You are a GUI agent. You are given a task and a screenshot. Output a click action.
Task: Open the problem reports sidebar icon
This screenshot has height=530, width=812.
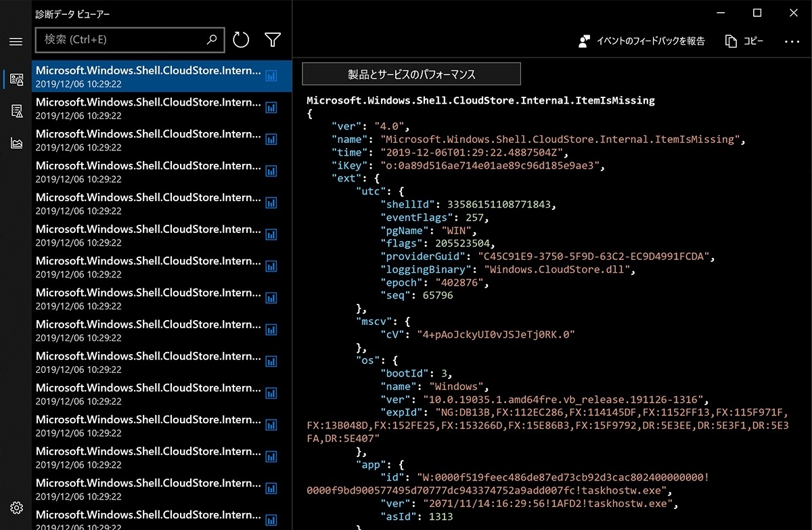pyautogui.click(x=17, y=111)
